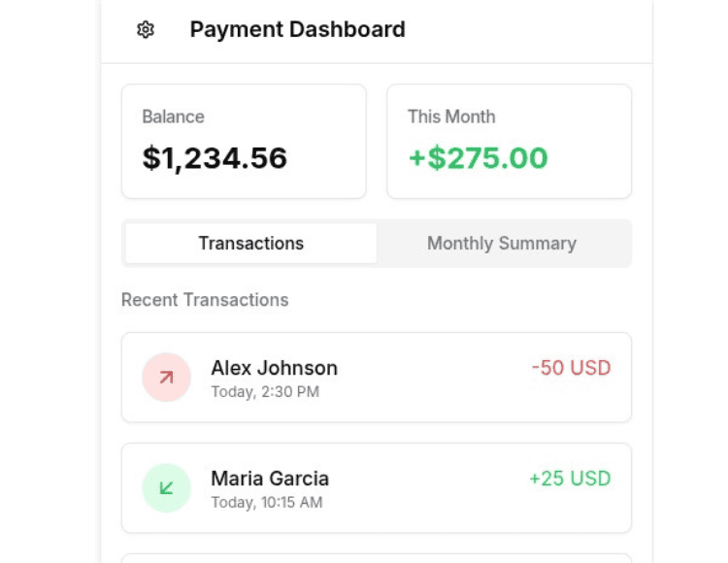Select the Transactions tab
The width and height of the screenshot is (728, 563).
click(250, 244)
